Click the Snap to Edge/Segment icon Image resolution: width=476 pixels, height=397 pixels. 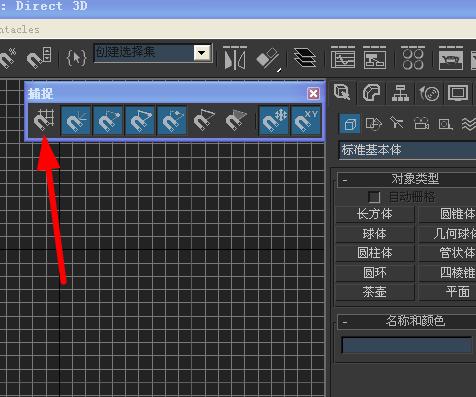pyautogui.click(x=204, y=120)
